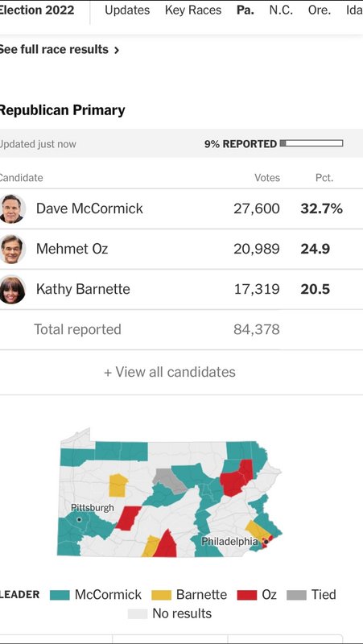Click the teal McCormick legend swatch
Screen dimensions: 363x644
coord(60,595)
